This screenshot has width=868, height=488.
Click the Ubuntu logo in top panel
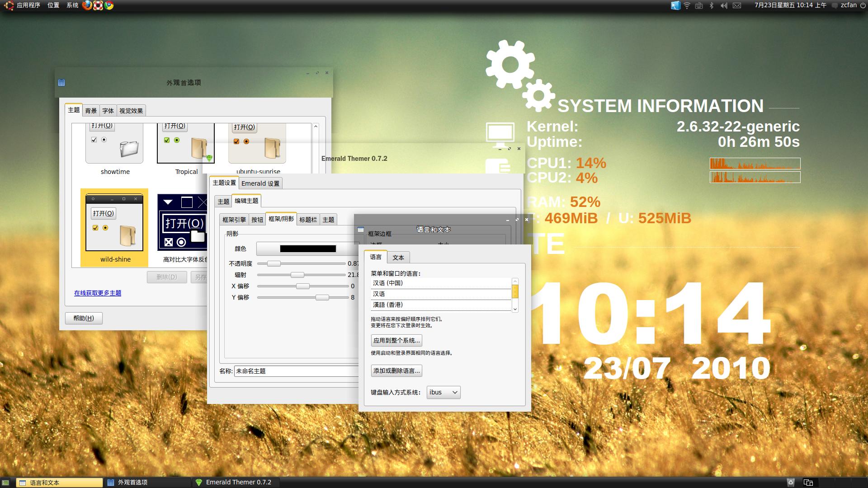click(9, 5)
